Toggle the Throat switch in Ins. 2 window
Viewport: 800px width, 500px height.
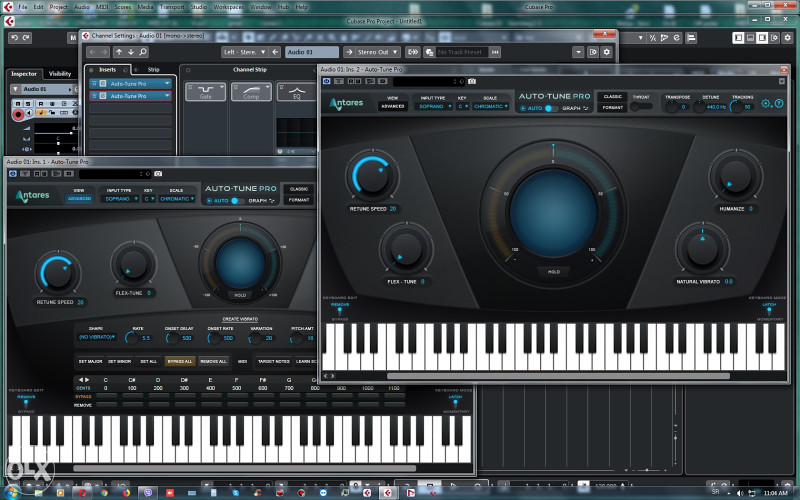pyautogui.click(x=641, y=106)
